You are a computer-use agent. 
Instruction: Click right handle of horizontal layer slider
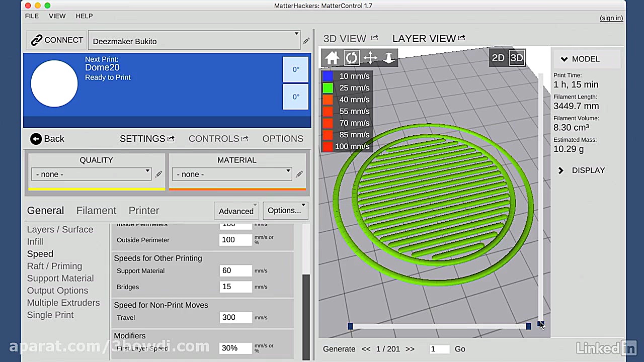coord(528,326)
